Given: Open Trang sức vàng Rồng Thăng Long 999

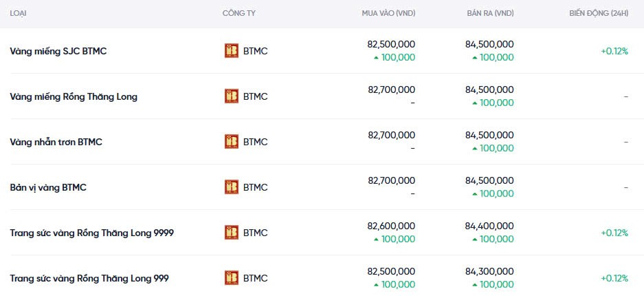Looking at the screenshot, I should [89, 278].
